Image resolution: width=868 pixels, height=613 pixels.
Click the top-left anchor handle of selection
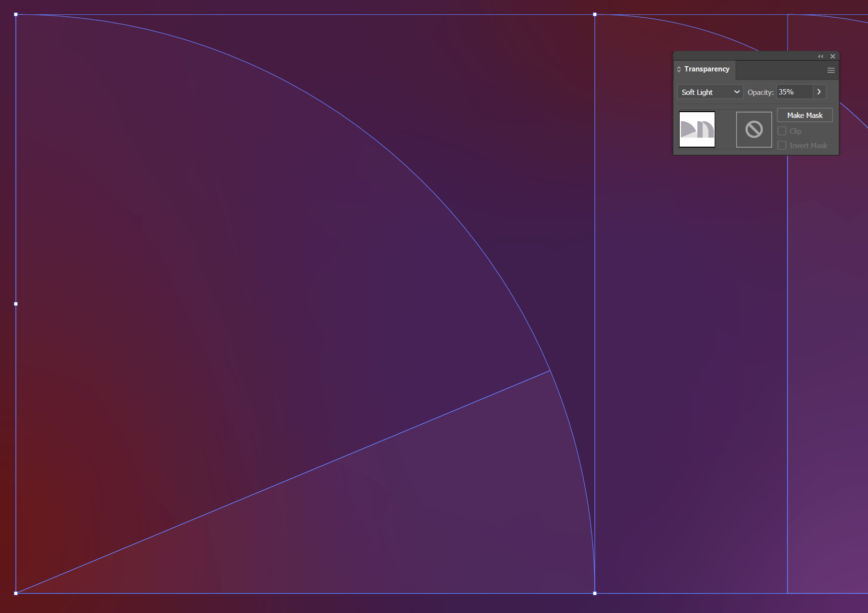[16, 15]
